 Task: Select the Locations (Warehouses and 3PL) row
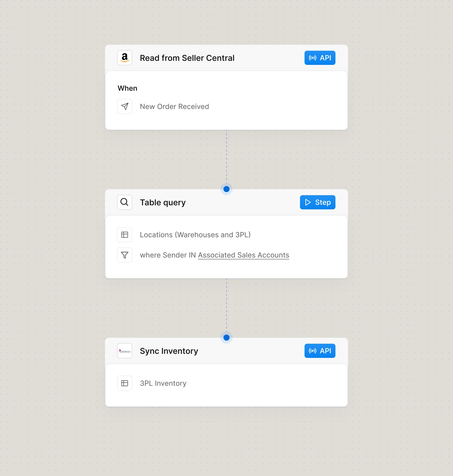(195, 235)
